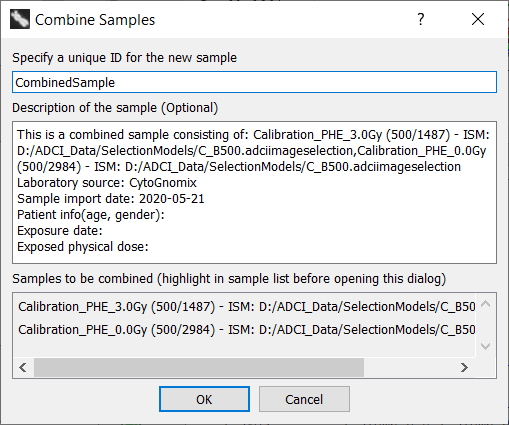The width and height of the screenshot is (509, 425).
Task: Click the chromosome app icon in title bar
Action: (x=20, y=19)
